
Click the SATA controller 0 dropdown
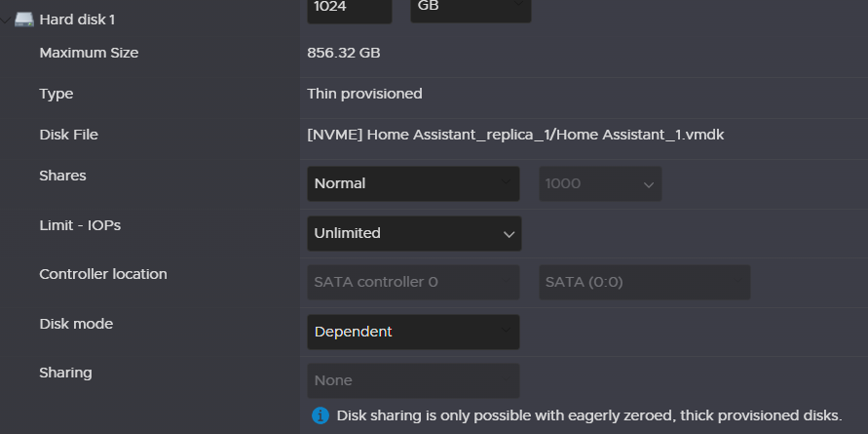[413, 282]
